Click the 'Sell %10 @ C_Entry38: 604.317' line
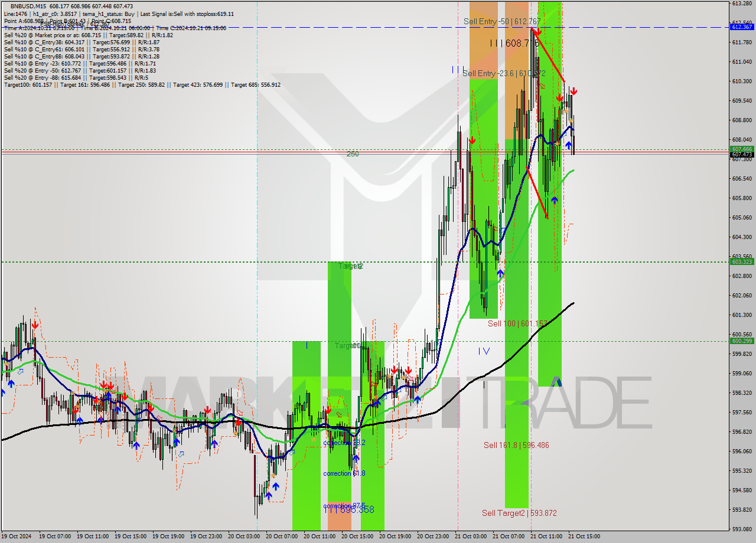 pos(82,42)
